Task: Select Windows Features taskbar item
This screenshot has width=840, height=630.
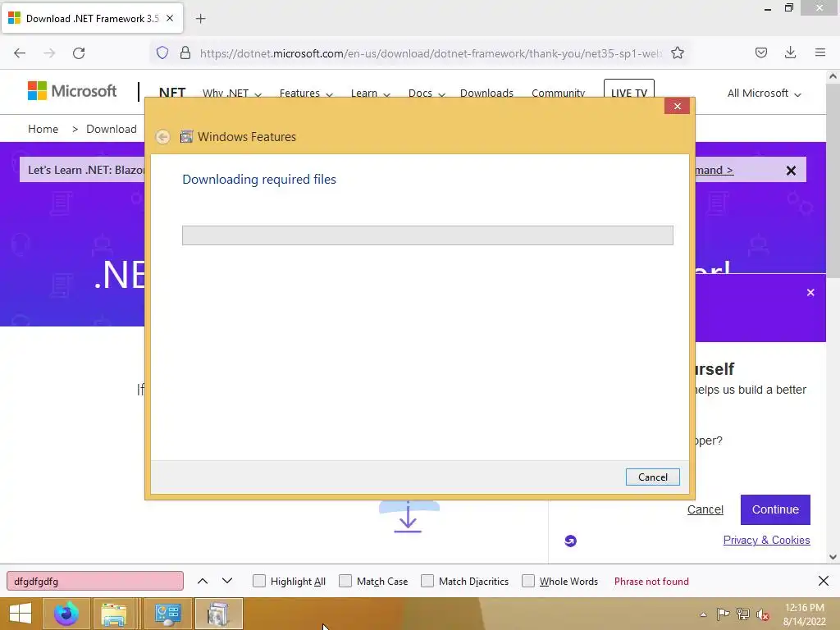Action: point(218,614)
